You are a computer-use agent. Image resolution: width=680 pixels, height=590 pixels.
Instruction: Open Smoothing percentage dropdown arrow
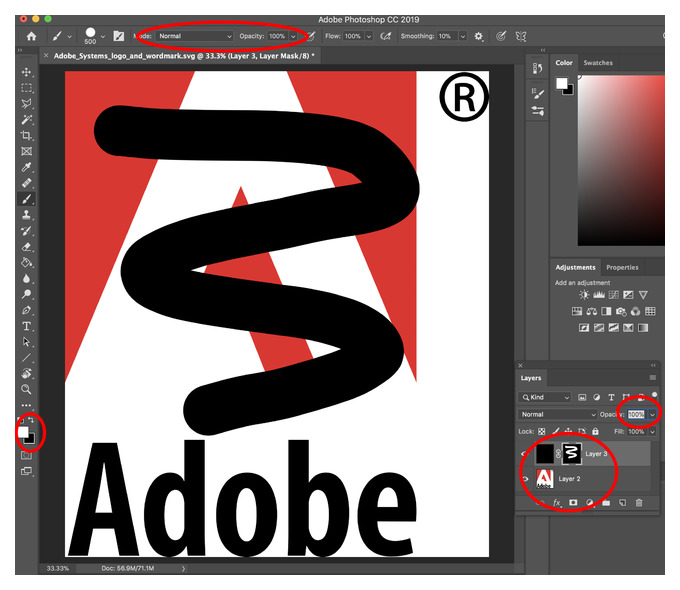click(463, 36)
